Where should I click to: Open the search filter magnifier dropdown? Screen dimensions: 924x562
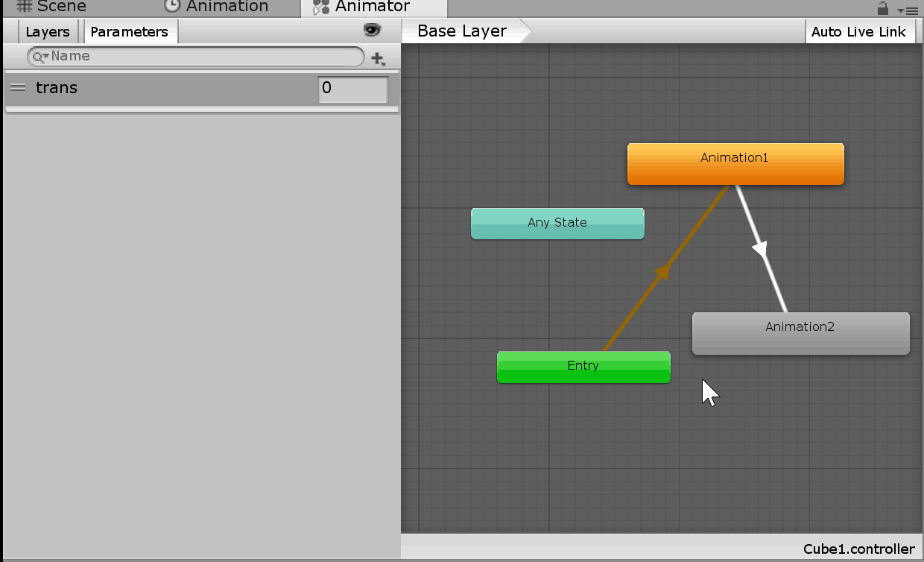click(x=39, y=57)
